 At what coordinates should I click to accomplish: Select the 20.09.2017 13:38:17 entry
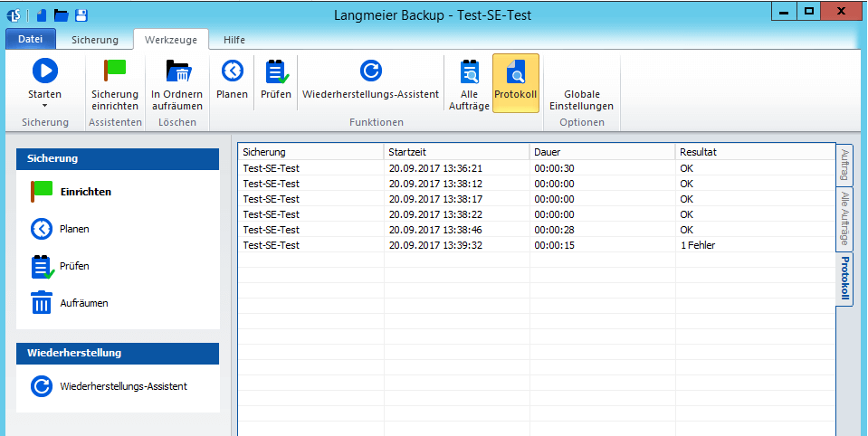coord(537,199)
